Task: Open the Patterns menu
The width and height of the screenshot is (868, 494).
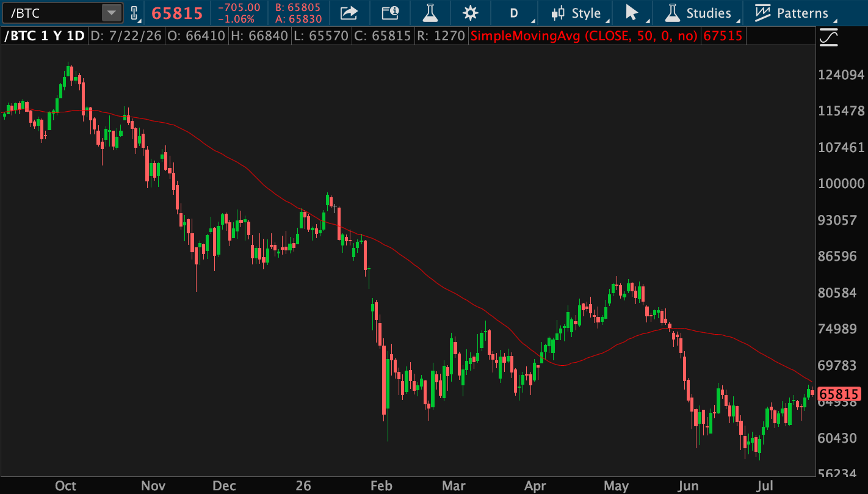Action: pyautogui.click(x=791, y=13)
